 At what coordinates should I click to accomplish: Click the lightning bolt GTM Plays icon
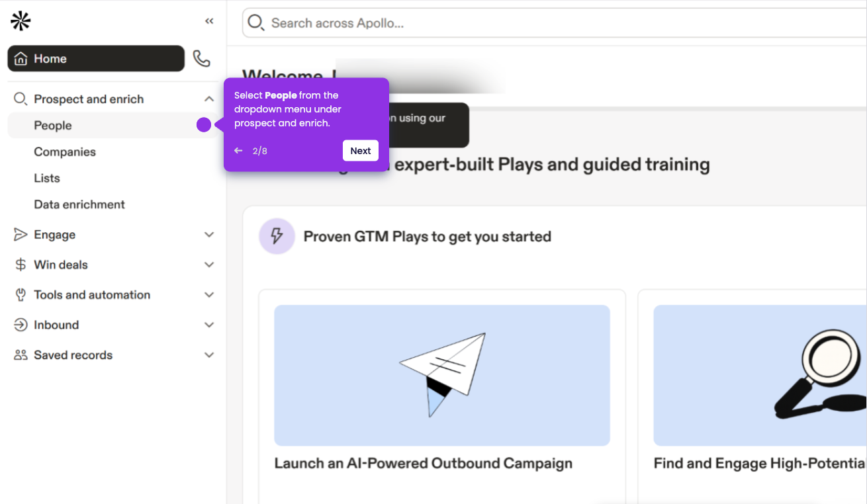(x=277, y=236)
